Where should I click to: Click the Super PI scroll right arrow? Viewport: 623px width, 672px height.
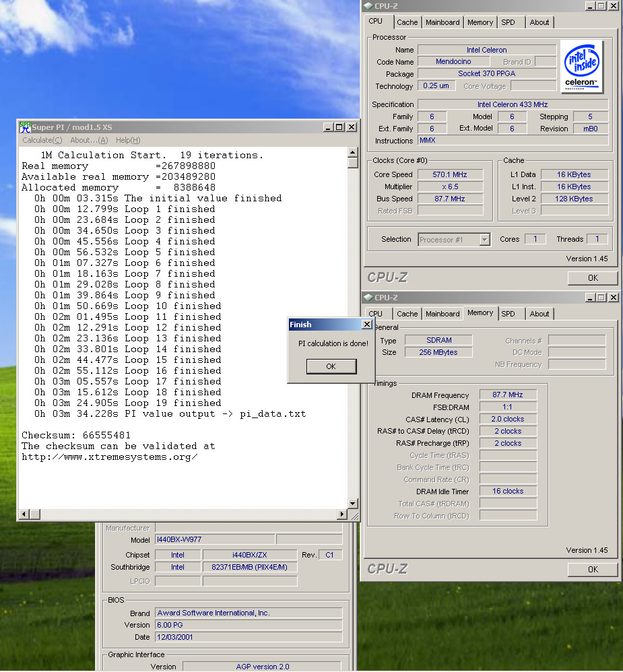tap(341, 514)
